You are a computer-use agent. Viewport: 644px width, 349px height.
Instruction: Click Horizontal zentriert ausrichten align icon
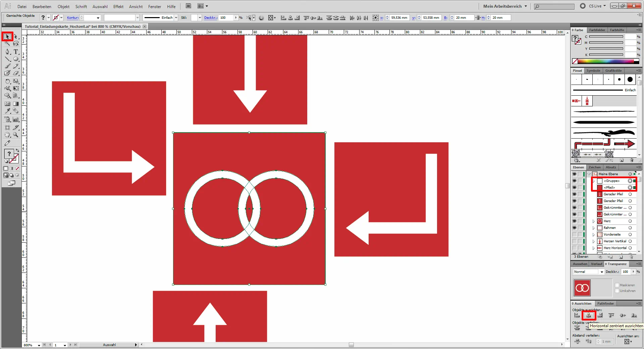coord(588,315)
